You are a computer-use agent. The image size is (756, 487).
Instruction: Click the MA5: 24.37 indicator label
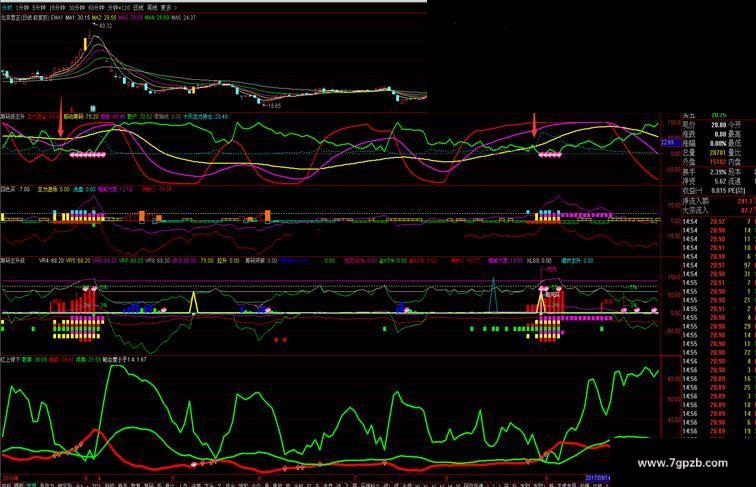183,17
